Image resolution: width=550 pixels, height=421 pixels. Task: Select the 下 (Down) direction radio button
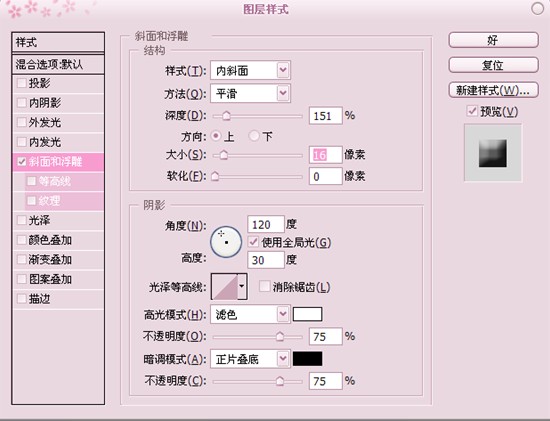254,136
